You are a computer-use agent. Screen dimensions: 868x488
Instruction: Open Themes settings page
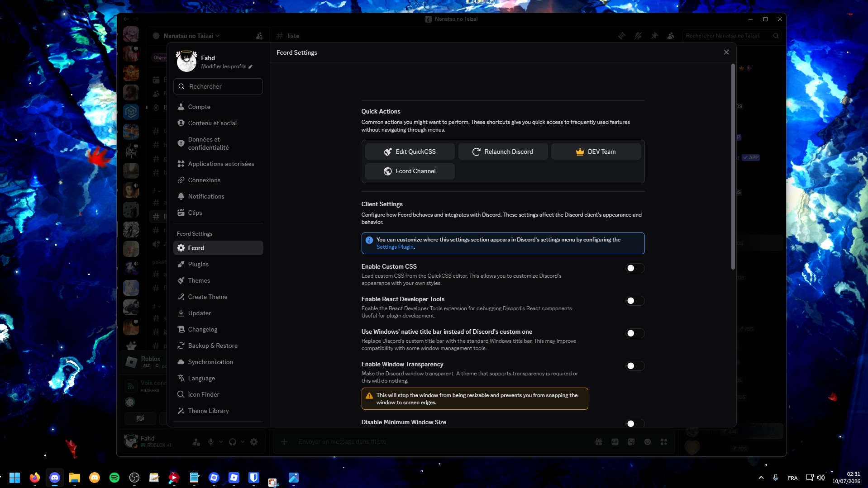point(218,280)
